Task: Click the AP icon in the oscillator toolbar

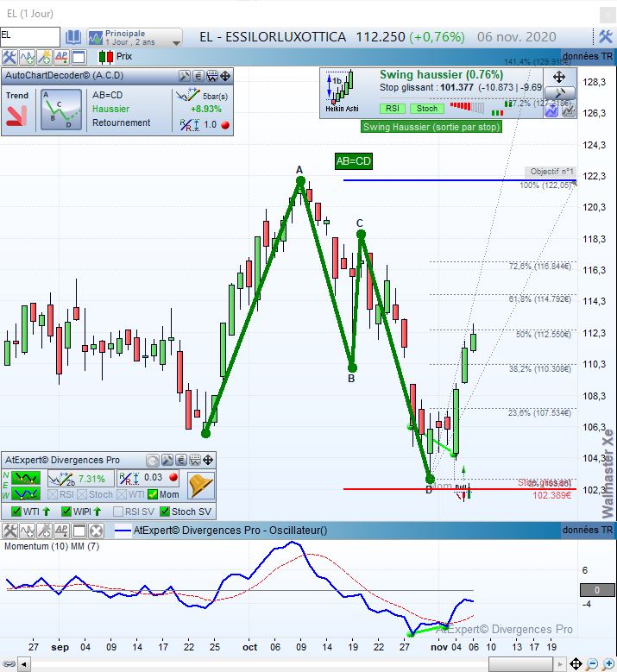Action: (x=61, y=531)
